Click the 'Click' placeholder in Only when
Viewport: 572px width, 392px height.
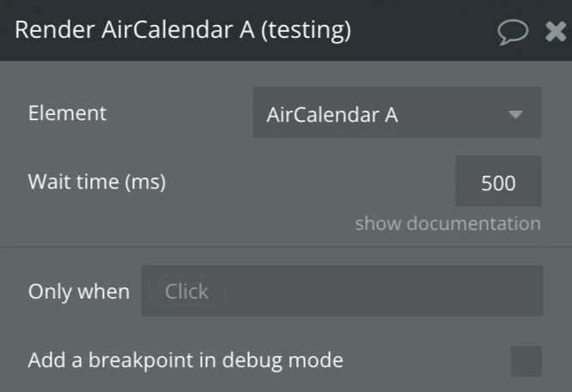[186, 292]
